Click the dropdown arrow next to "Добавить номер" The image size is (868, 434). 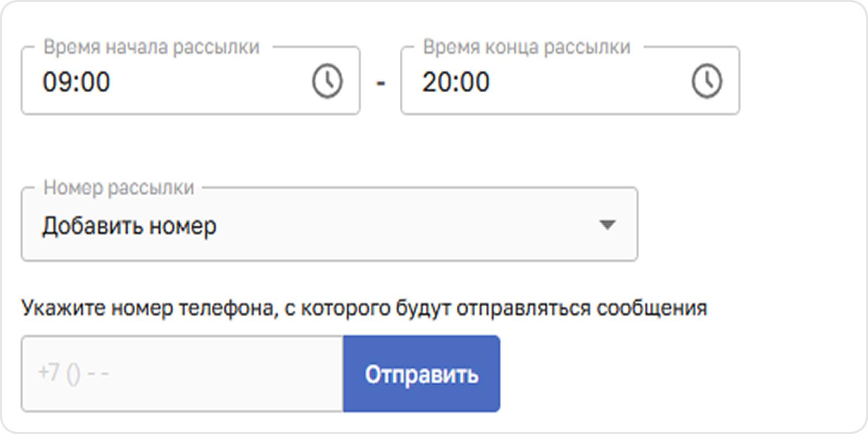tap(607, 225)
